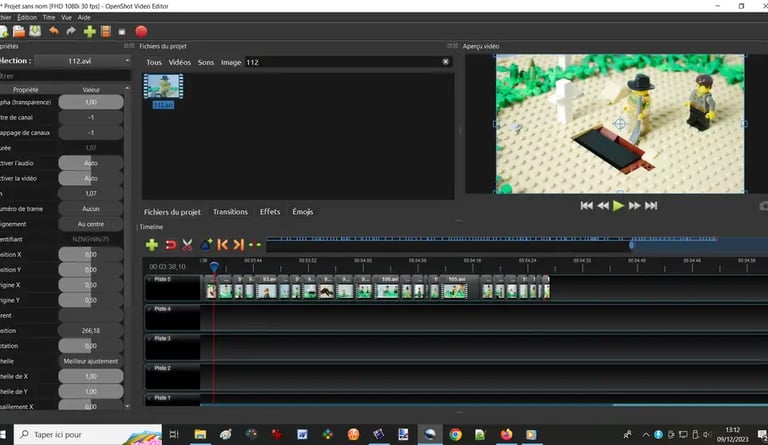
Task: Adjust the Position X value slider
Action: [91, 255]
